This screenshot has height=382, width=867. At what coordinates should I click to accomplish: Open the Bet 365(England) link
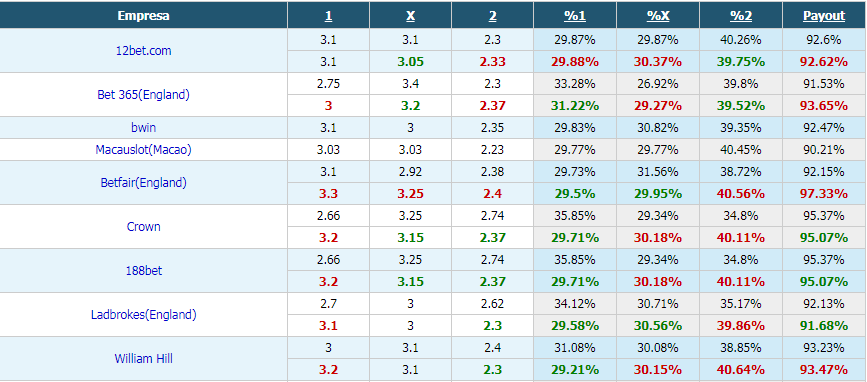(143, 95)
